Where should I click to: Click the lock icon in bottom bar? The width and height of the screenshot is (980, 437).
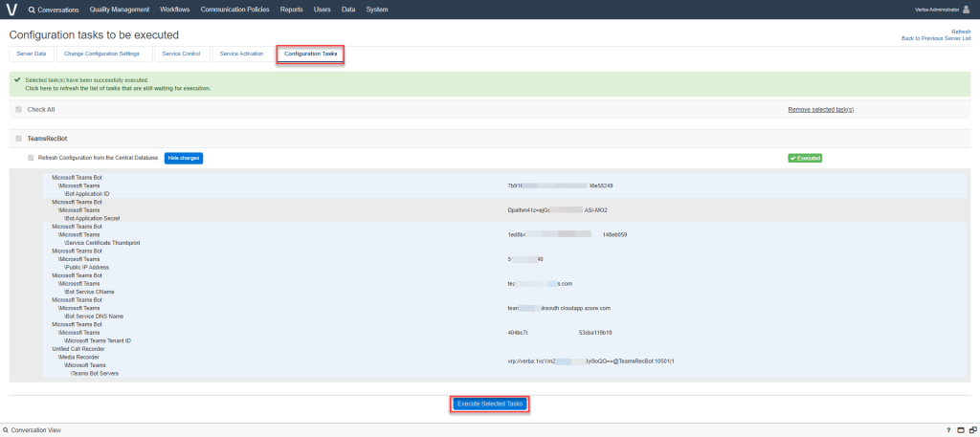970,430
